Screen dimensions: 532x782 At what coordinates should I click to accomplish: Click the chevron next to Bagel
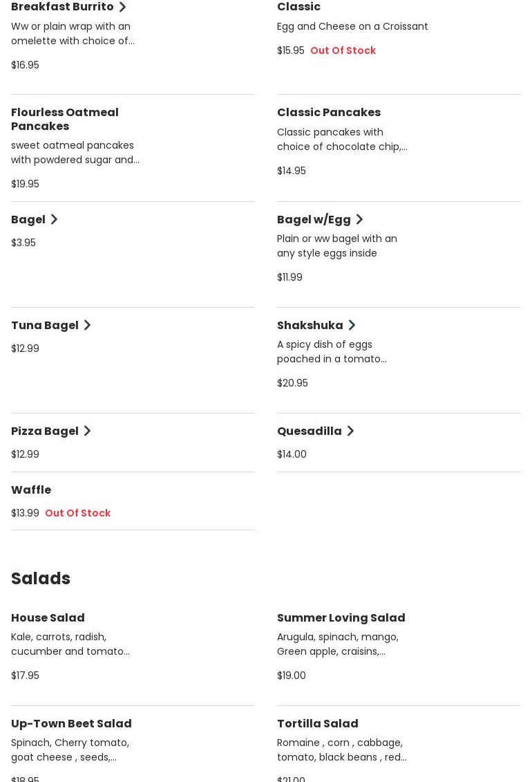pos(54,219)
